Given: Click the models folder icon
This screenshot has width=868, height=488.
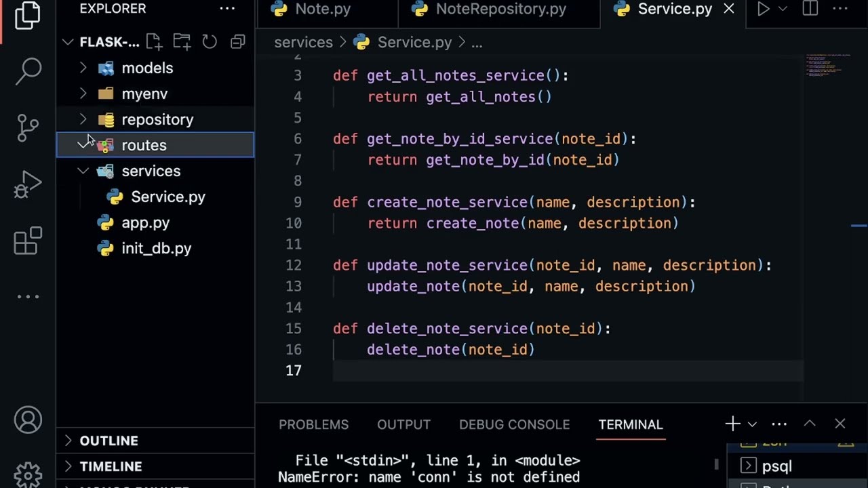Looking at the screenshot, I should (106, 68).
